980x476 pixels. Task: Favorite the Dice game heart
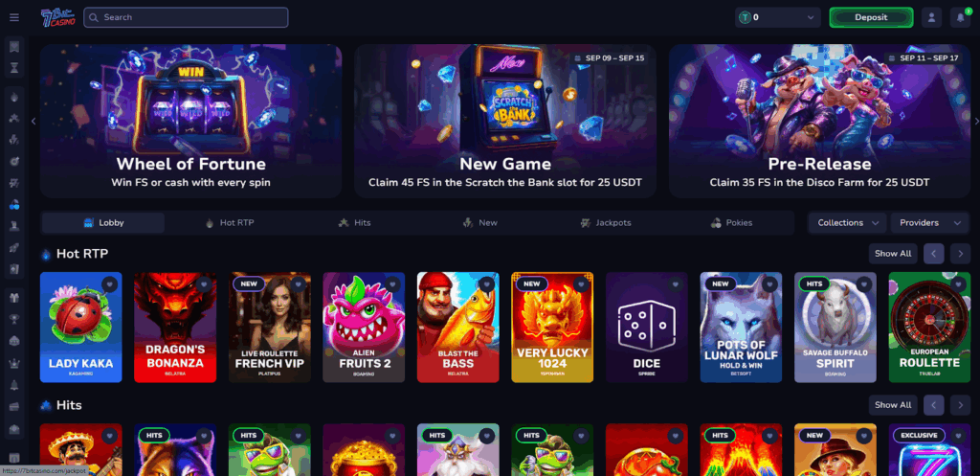pyautogui.click(x=676, y=284)
